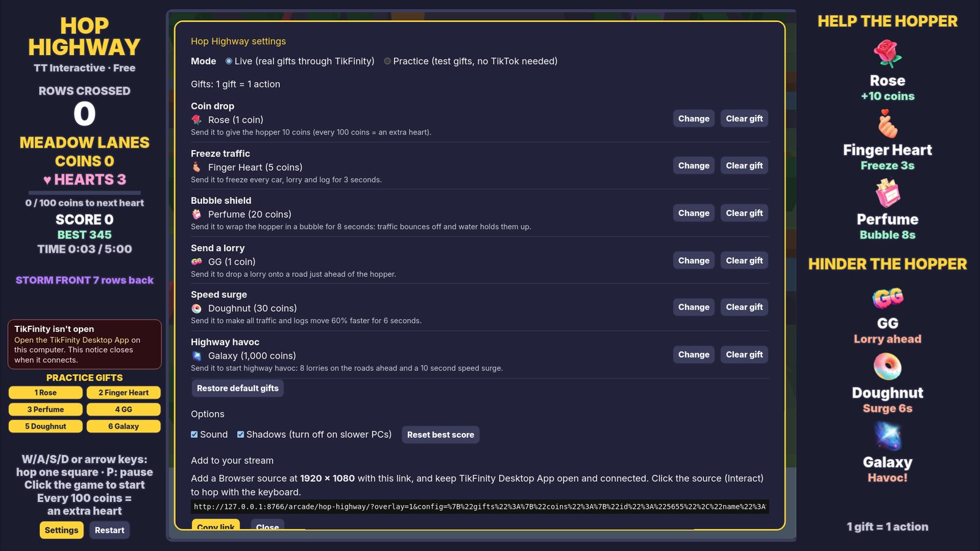Viewport: 980px width, 551px height.
Task: Change the Coin drop gift
Action: tap(693, 119)
